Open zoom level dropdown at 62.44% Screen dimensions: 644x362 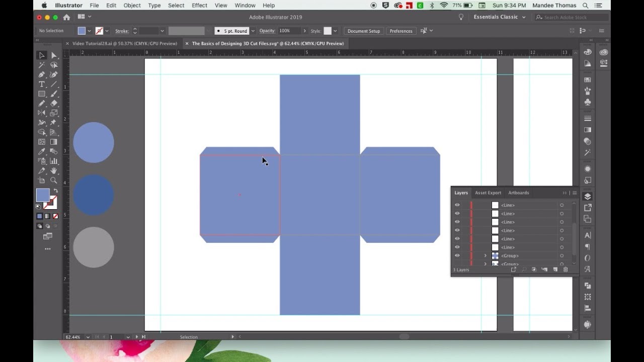pyautogui.click(x=88, y=337)
